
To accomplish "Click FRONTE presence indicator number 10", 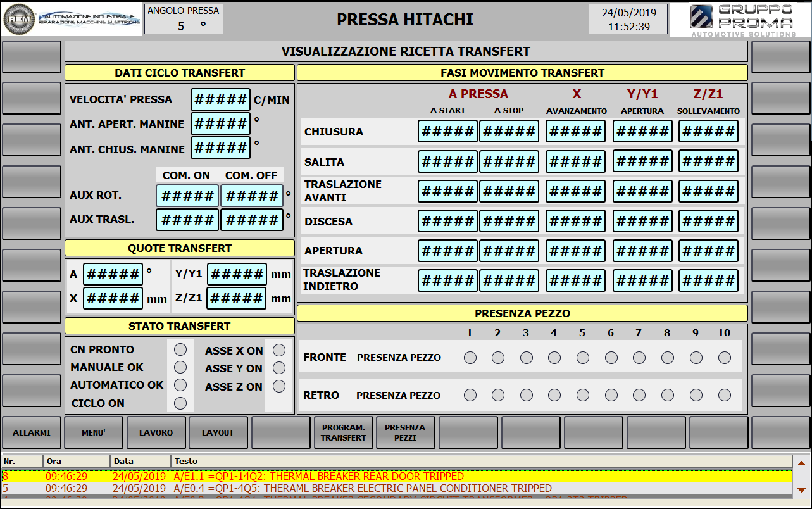I will click(725, 358).
